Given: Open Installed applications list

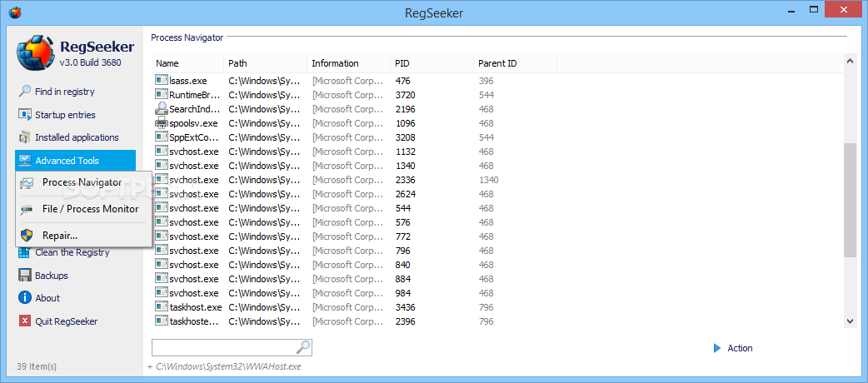Looking at the screenshot, I should 77,137.
